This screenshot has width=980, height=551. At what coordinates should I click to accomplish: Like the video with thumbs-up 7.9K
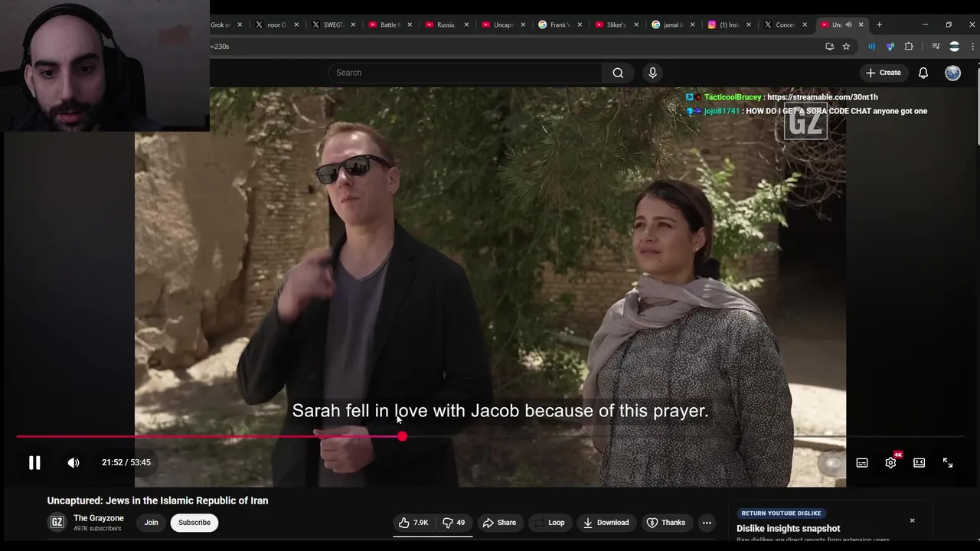[x=413, y=523]
